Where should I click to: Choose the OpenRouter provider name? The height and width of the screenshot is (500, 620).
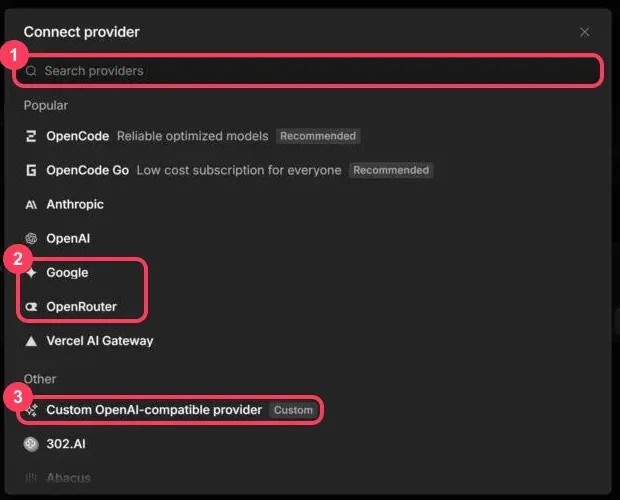(81, 307)
